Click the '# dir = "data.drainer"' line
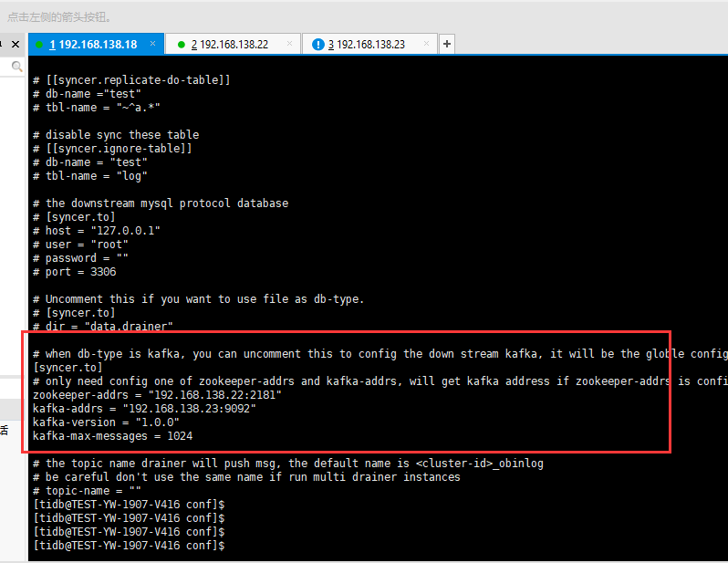The height and width of the screenshot is (563, 728). tap(102, 326)
